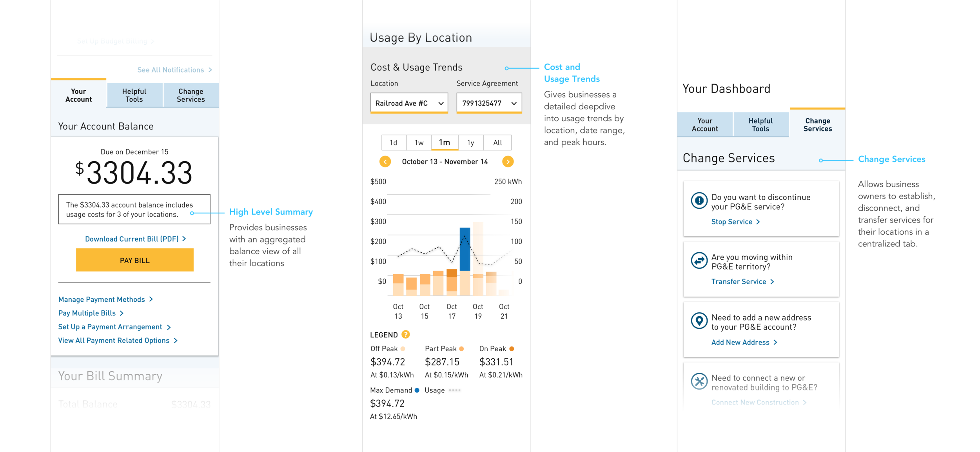
Task: Click the On Peak orange legend dot
Action: pos(512,348)
